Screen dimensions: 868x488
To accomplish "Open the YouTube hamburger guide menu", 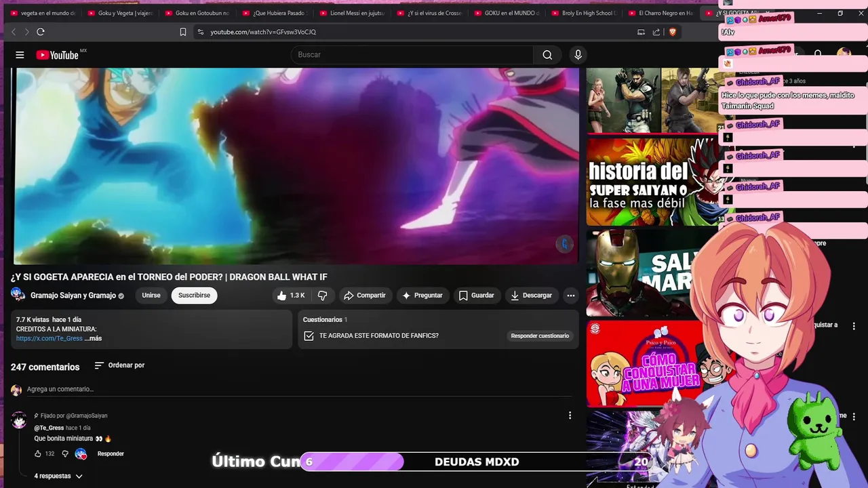I will click(20, 55).
